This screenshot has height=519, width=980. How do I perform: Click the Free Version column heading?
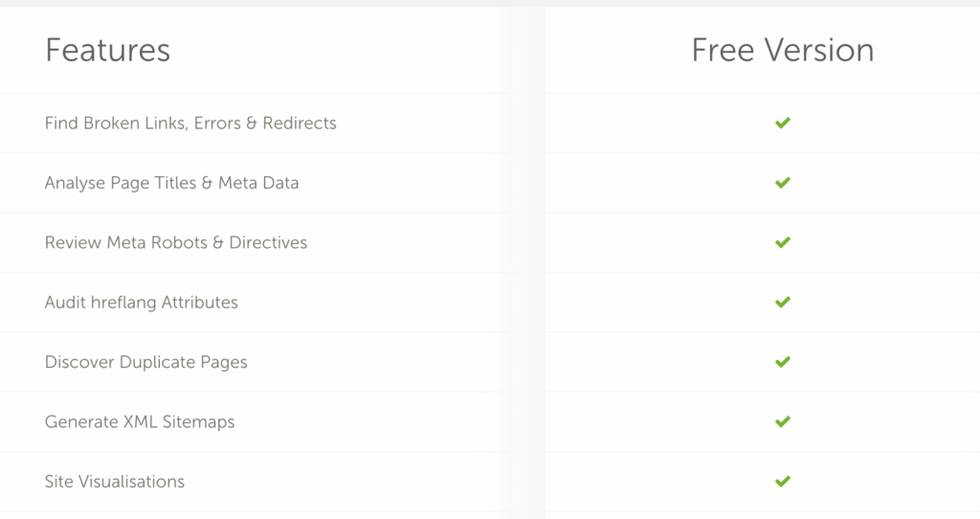pyautogui.click(x=783, y=50)
